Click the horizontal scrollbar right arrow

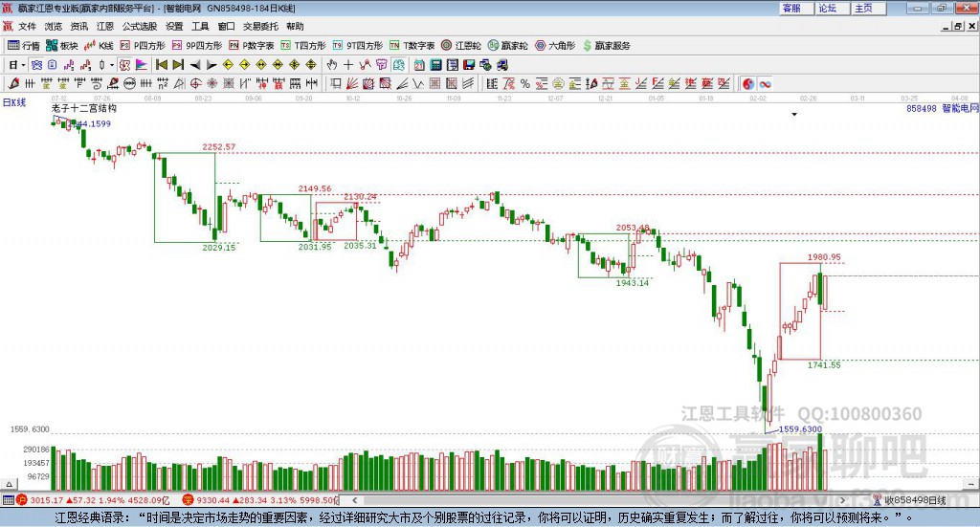point(842,500)
